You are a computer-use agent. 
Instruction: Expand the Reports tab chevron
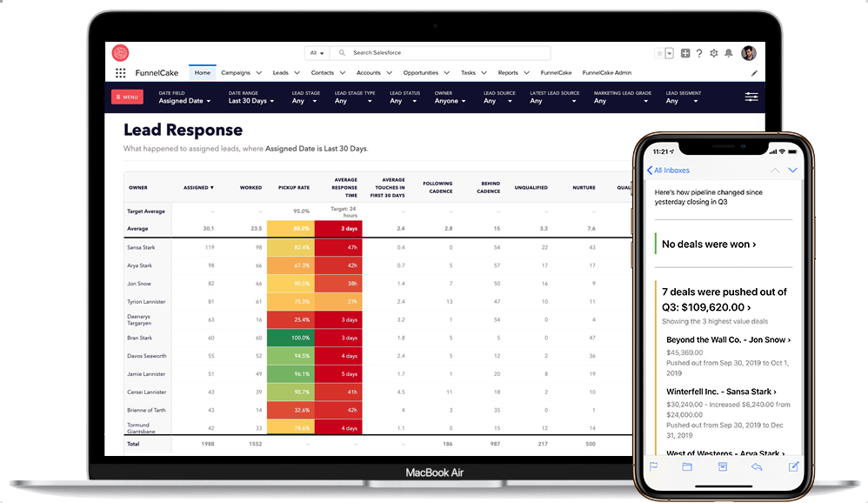(526, 72)
